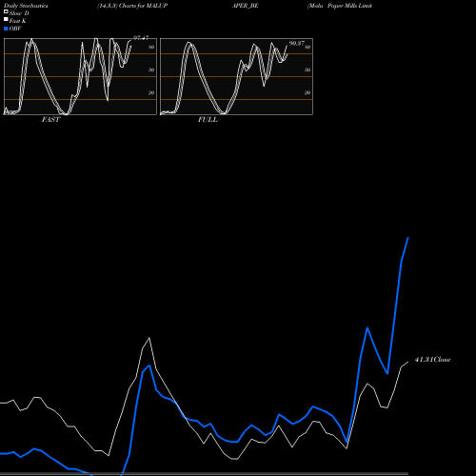Select the 'Fast K' legend label
This screenshot has height=476, width=476.
18,21
